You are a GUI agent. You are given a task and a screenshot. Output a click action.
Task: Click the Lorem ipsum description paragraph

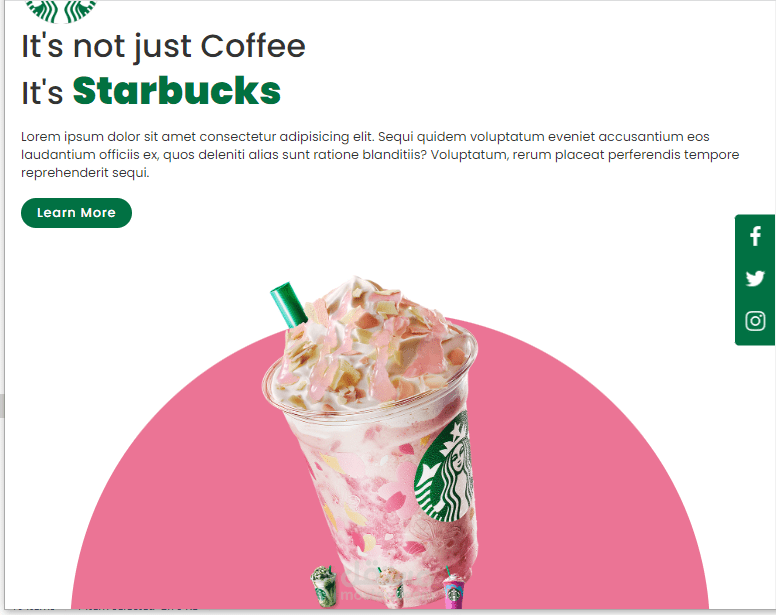pos(380,154)
